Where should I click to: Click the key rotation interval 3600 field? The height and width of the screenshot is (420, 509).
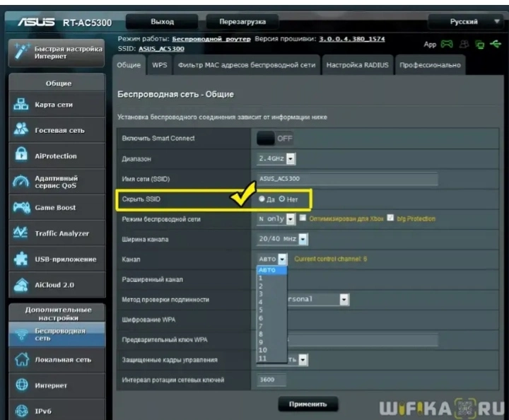pos(271,380)
